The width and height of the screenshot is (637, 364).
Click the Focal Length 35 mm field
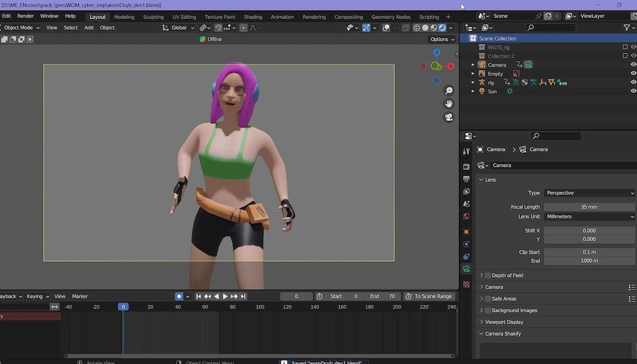[589, 207]
